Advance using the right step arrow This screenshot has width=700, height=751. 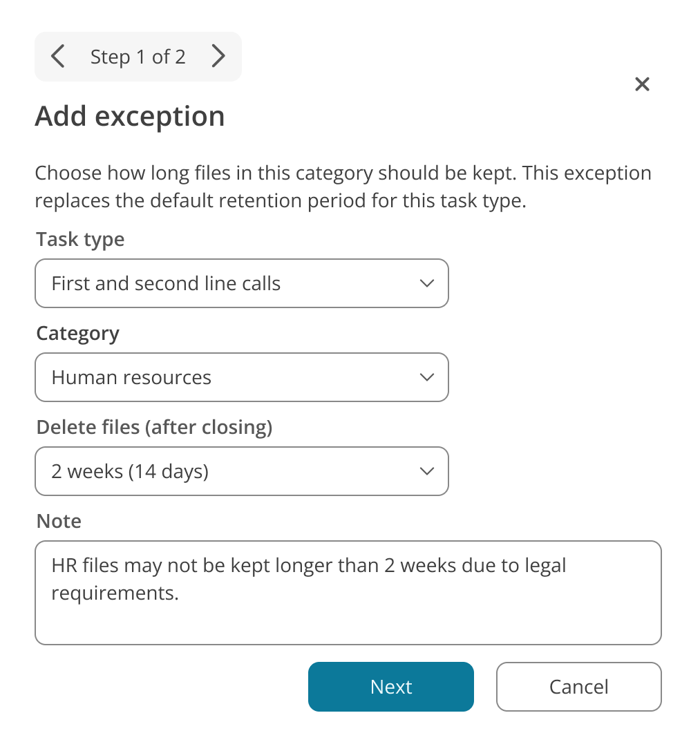tap(218, 57)
